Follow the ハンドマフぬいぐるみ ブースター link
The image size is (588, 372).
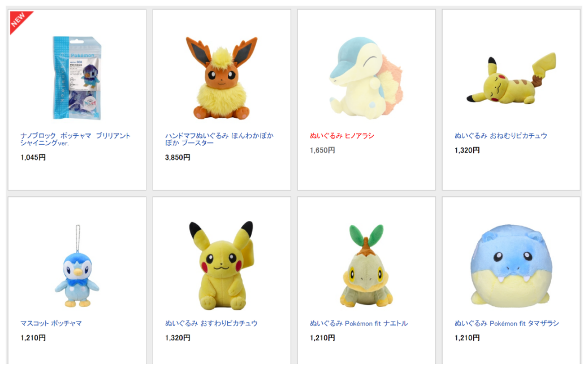pos(219,139)
